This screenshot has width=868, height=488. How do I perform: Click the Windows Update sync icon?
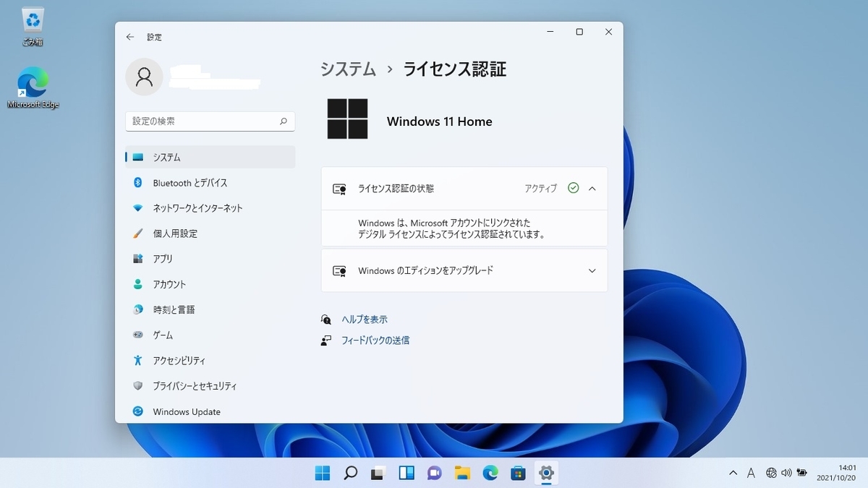click(138, 411)
